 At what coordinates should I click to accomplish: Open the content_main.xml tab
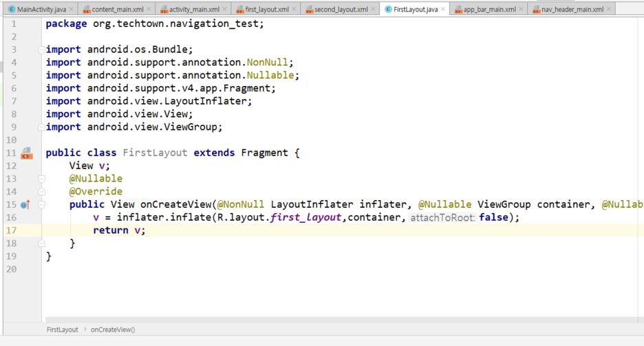tap(118, 9)
